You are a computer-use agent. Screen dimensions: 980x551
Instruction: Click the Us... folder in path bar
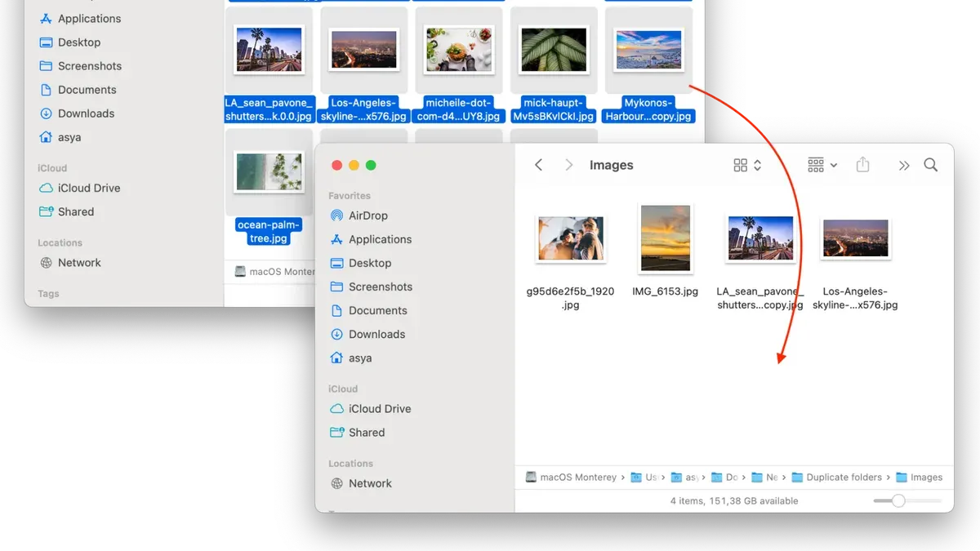(x=644, y=478)
